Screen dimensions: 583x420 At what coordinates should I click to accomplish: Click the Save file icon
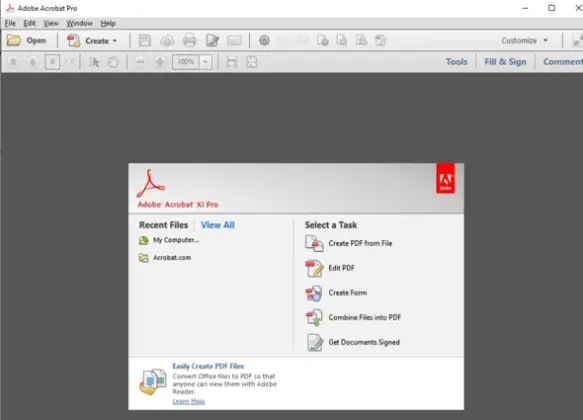[145, 41]
